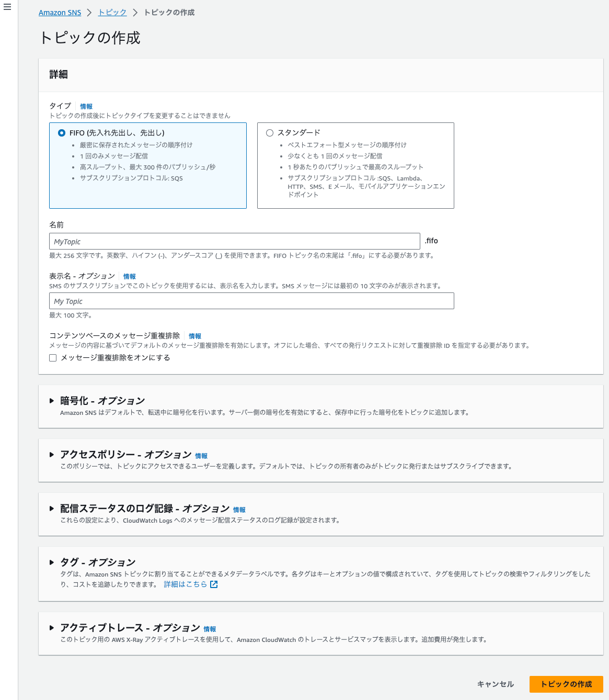This screenshot has width=609, height=700.
Task: Click the スタンダード option tile
Action: point(355,165)
